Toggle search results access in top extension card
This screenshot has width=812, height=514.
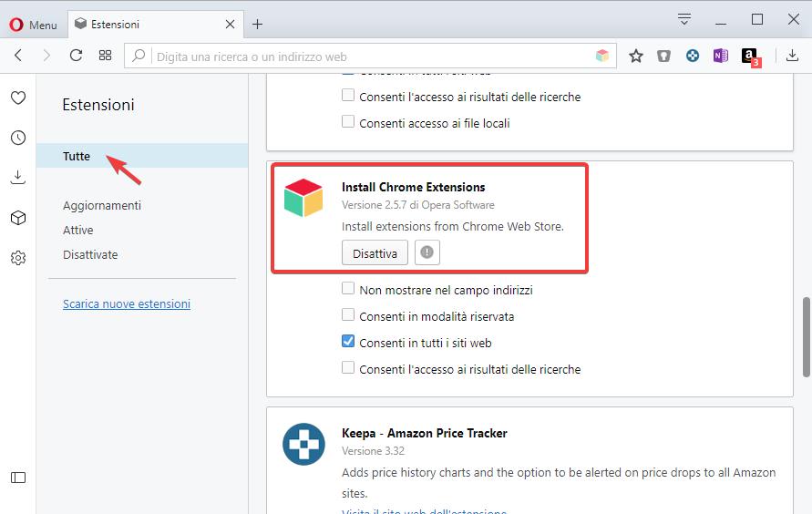(348, 96)
